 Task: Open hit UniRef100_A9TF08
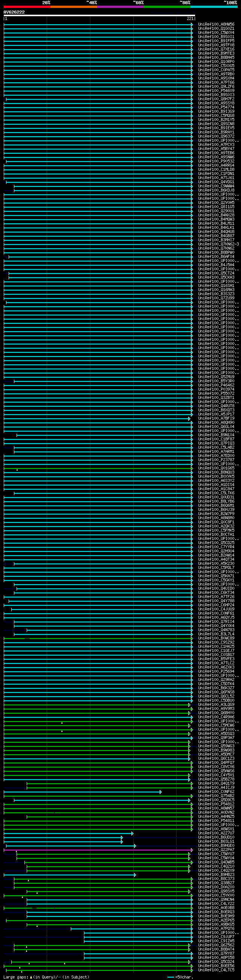216,45
